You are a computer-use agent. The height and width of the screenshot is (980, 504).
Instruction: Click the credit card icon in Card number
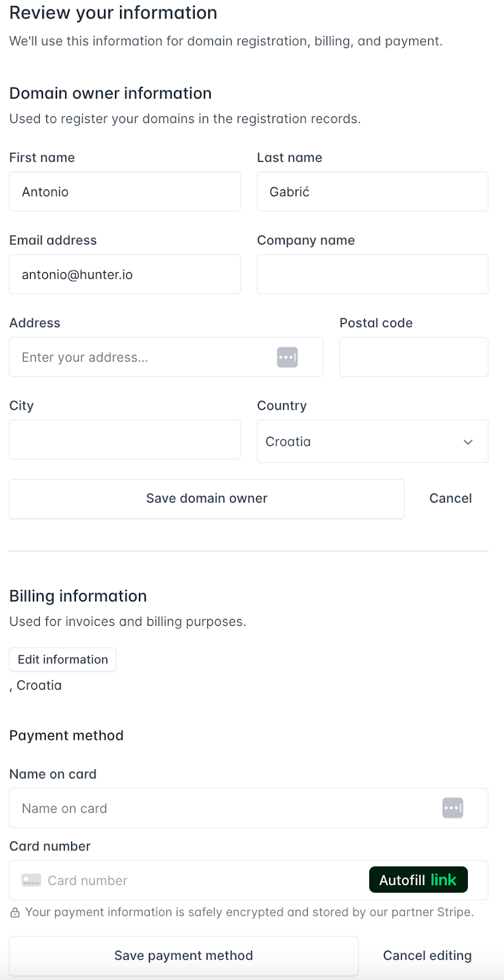point(31,880)
